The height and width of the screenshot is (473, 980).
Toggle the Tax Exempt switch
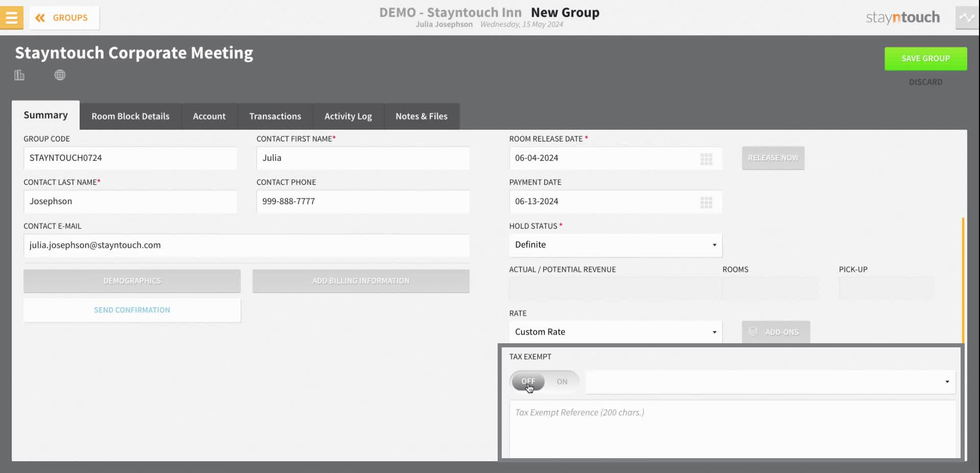[544, 382]
